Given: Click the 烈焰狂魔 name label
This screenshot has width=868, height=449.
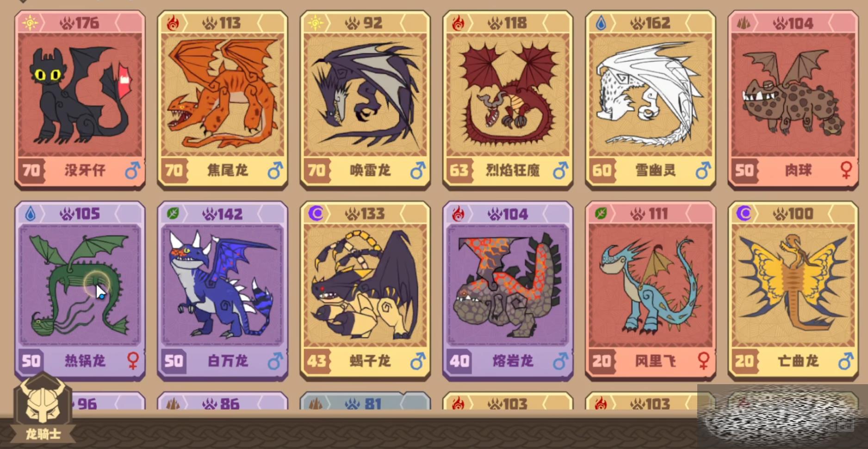Looking at the screenshot, I should click(513, 170).
